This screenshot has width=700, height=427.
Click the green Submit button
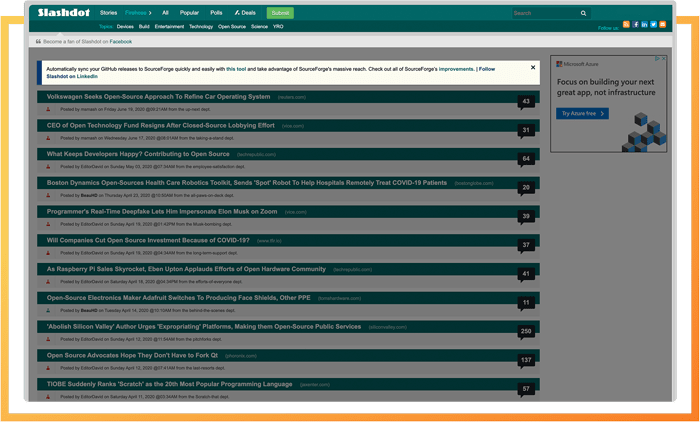(x=280, y=13)
